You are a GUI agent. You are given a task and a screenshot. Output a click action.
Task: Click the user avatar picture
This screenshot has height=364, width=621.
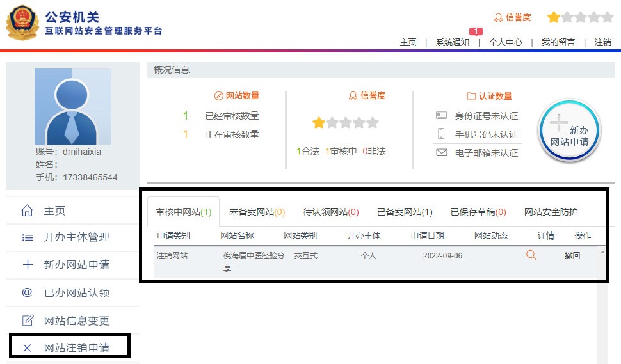point(73,107)
